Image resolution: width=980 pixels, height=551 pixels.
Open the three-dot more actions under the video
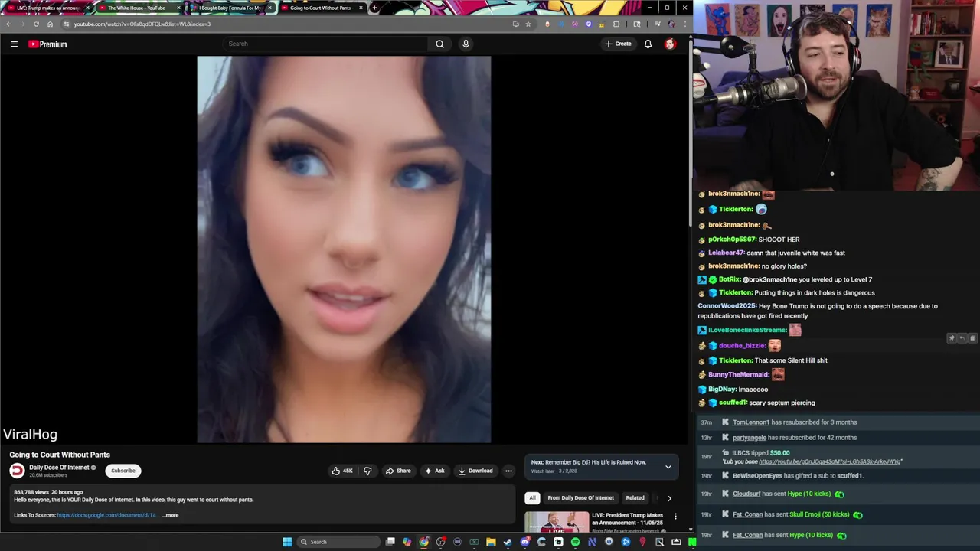[508, 471]
